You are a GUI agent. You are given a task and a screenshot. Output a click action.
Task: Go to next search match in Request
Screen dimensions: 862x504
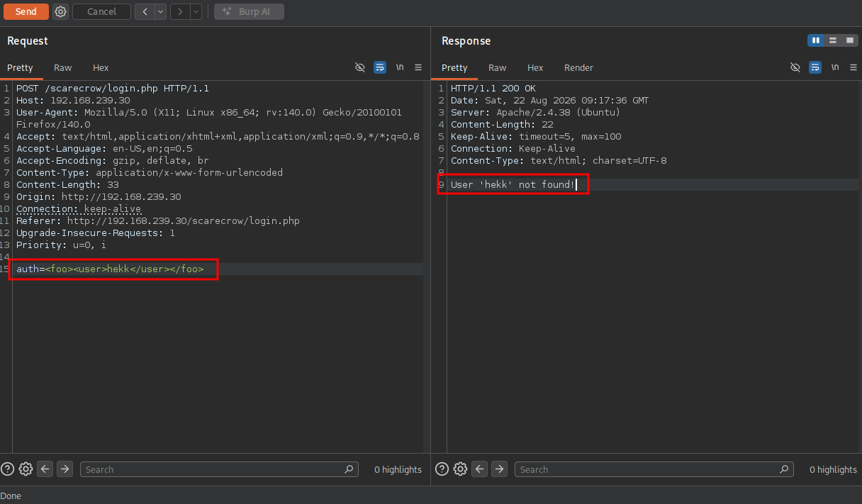click(65, 469)
